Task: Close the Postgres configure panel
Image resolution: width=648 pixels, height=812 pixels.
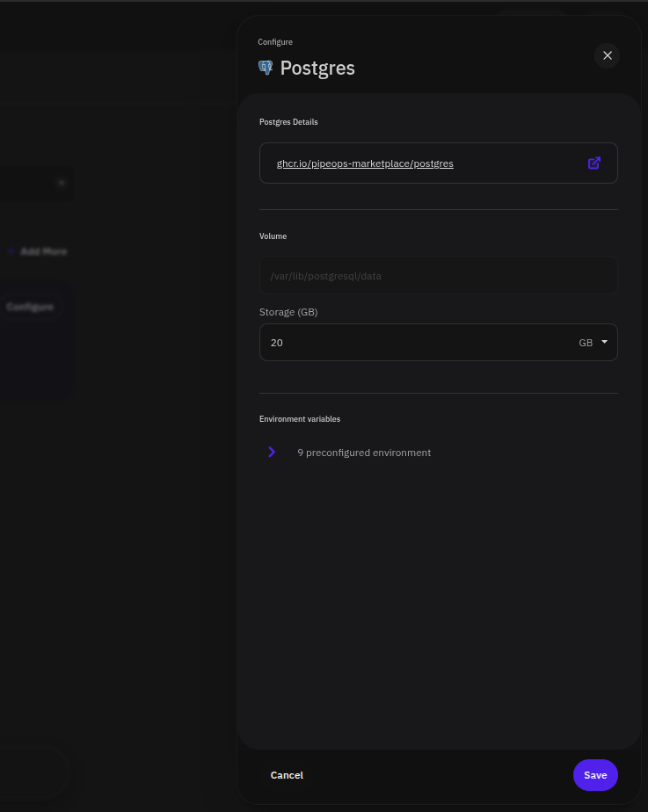Action: point(607,55)
